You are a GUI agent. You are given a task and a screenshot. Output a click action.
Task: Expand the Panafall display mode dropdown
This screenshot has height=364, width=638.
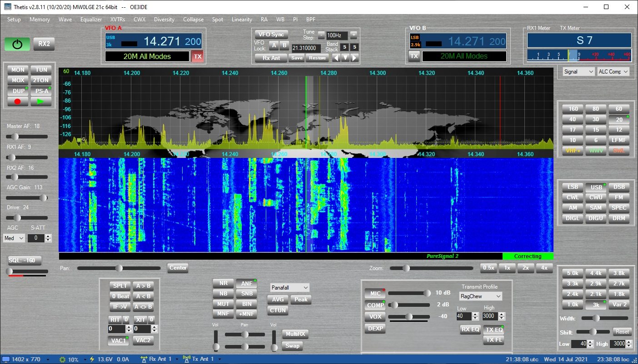pos(289,288)
